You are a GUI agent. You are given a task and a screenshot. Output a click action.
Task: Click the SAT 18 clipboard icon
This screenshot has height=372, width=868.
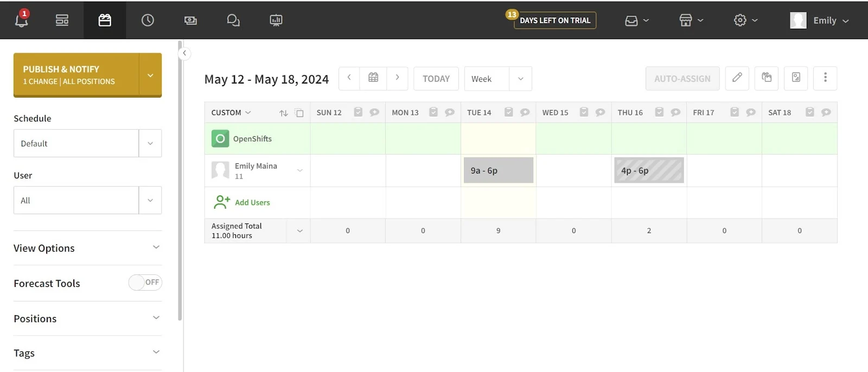tap(810, 112)
